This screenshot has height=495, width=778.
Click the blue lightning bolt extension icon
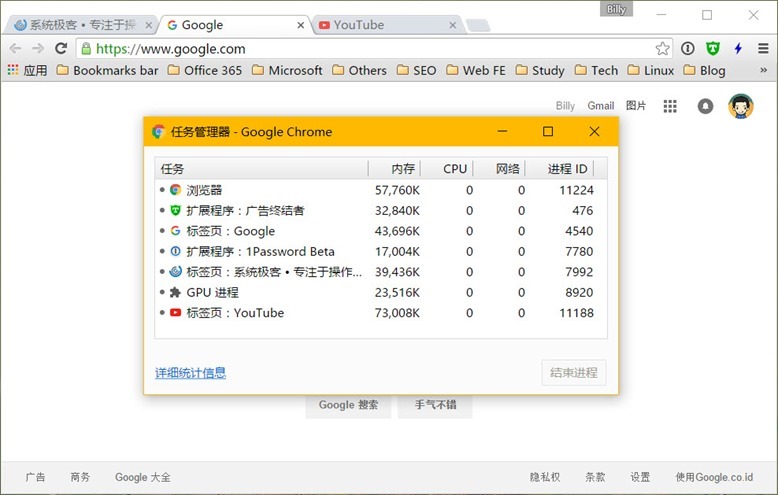(x=738, y=48)
